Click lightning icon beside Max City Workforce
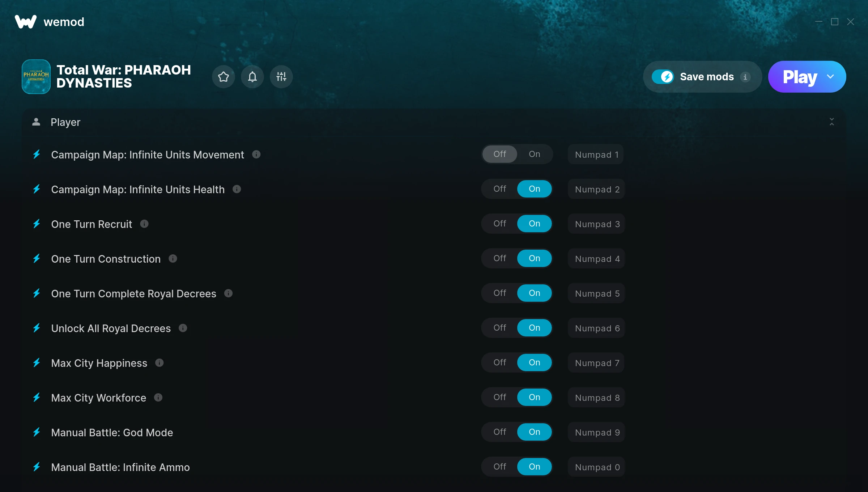The image size is (868, 492). 37,398
